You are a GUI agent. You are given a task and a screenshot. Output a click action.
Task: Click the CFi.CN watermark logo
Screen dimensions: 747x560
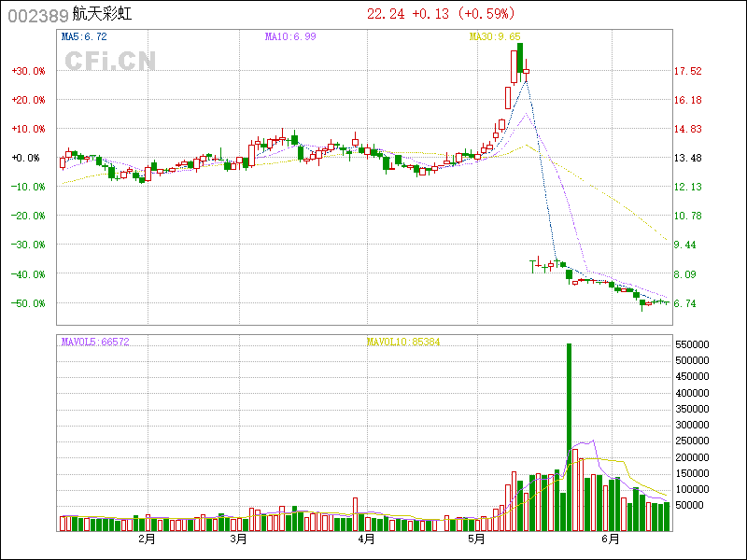click(x=110, y=61)
